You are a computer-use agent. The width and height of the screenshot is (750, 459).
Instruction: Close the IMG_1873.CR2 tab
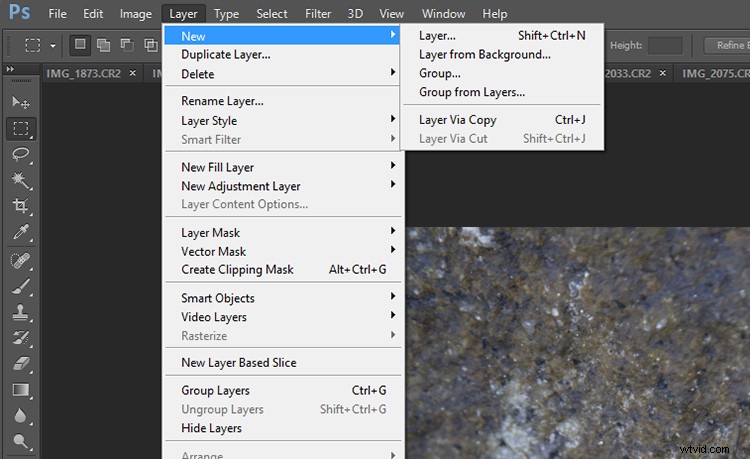click(x=133, y=73)
